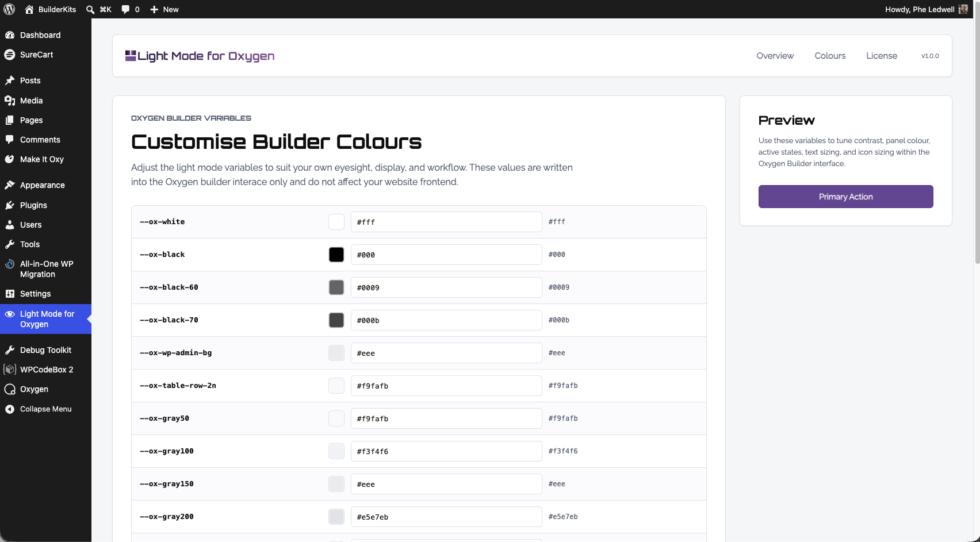Click the All-in-One WP Migration icon
Image resolution: width=980 pixels, height=542 pixels.
(x=10, y=264)
